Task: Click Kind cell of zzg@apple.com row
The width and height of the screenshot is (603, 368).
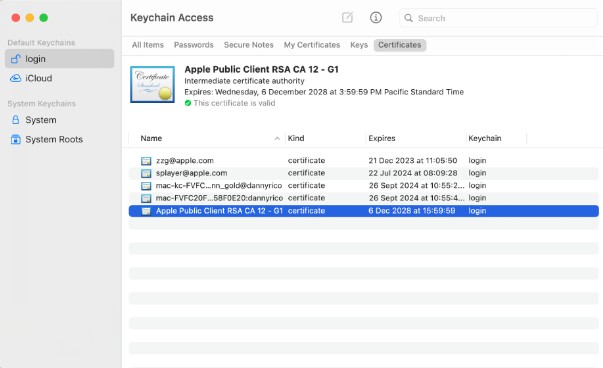Action: [306, 160]
